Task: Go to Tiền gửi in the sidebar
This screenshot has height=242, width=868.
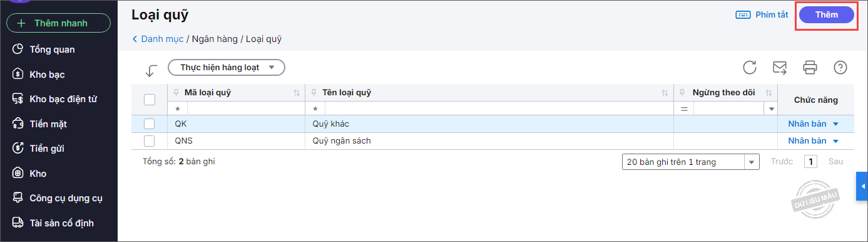Action: click(47, 149)
